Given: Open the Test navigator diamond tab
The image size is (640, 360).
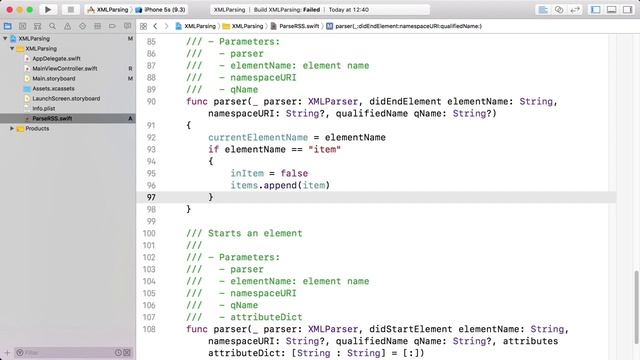Looking at the screenshot, I should (x=82, y=26).
